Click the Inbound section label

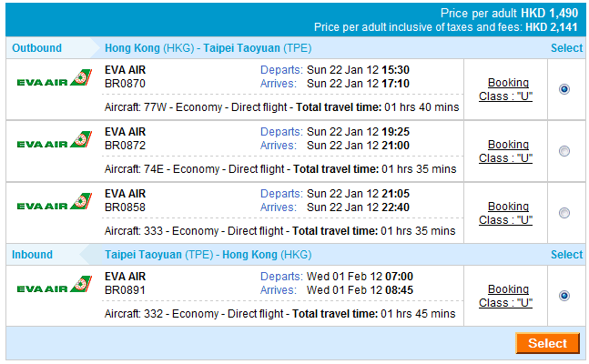(x=33, y=255)
